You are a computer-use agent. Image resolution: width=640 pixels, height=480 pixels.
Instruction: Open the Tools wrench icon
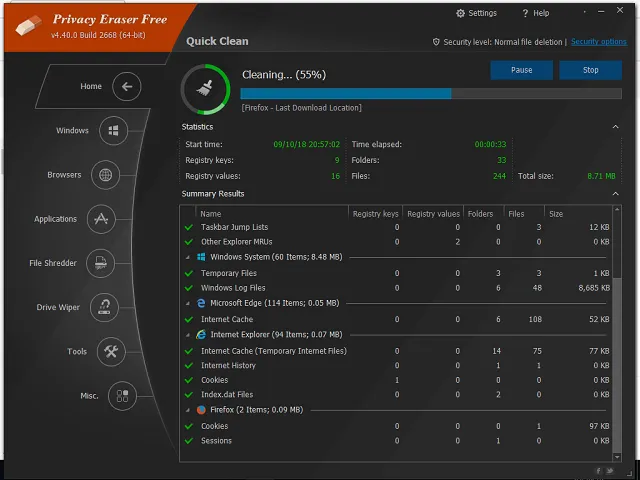pyautogui.click(x=111, y=351)
